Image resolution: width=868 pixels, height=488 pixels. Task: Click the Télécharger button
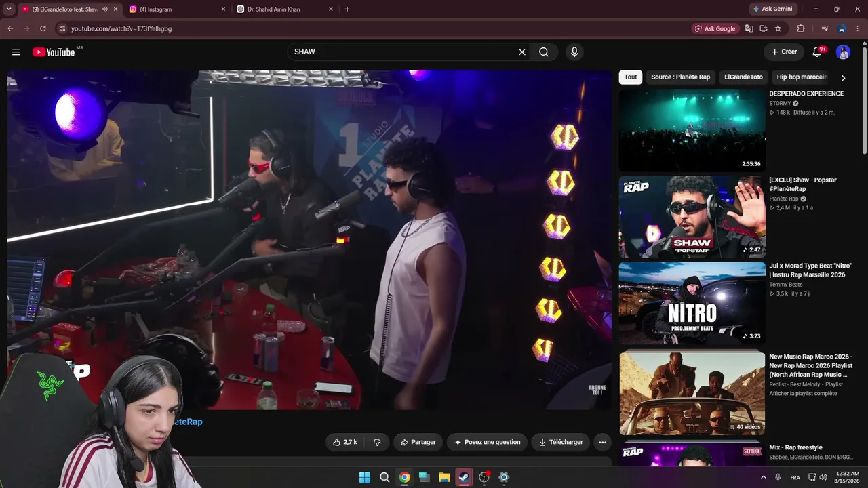pos(561,442)
